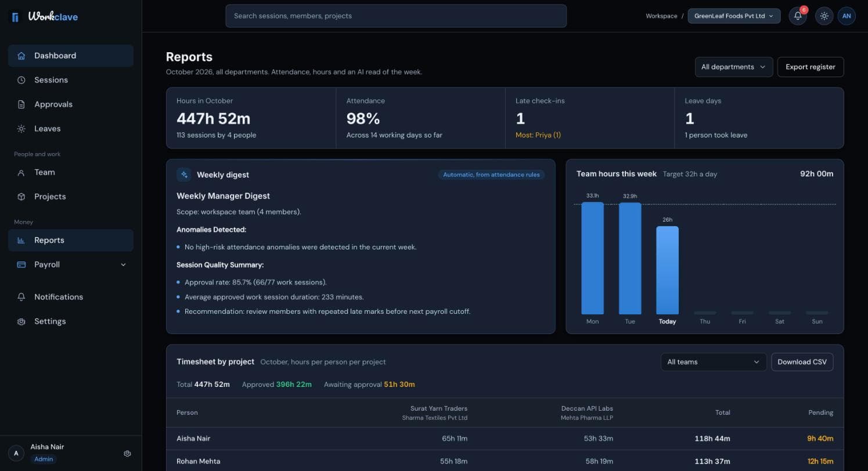The image size is (868, 471).
Task: Click the Export register button
Action: (x=811, y=67)
